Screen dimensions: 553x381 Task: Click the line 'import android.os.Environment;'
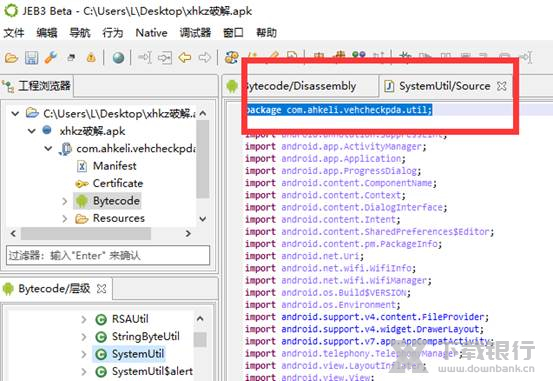[322, 305]
